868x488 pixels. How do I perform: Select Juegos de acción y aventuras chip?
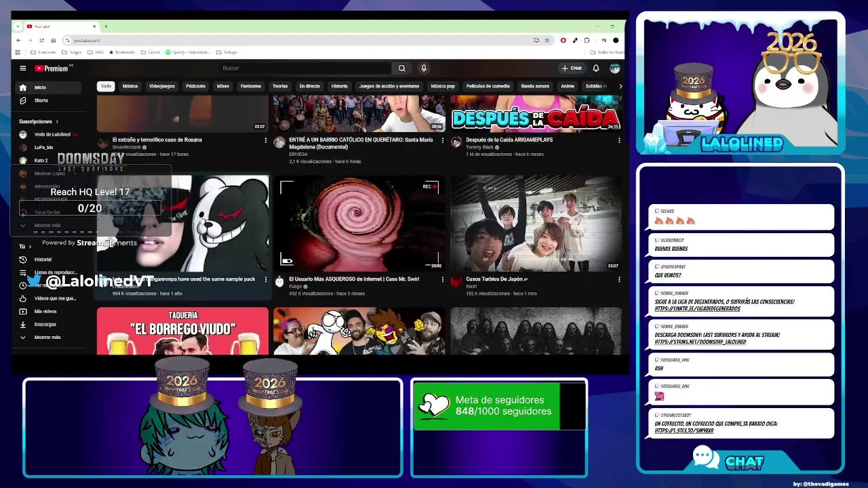tap(389, 86)
